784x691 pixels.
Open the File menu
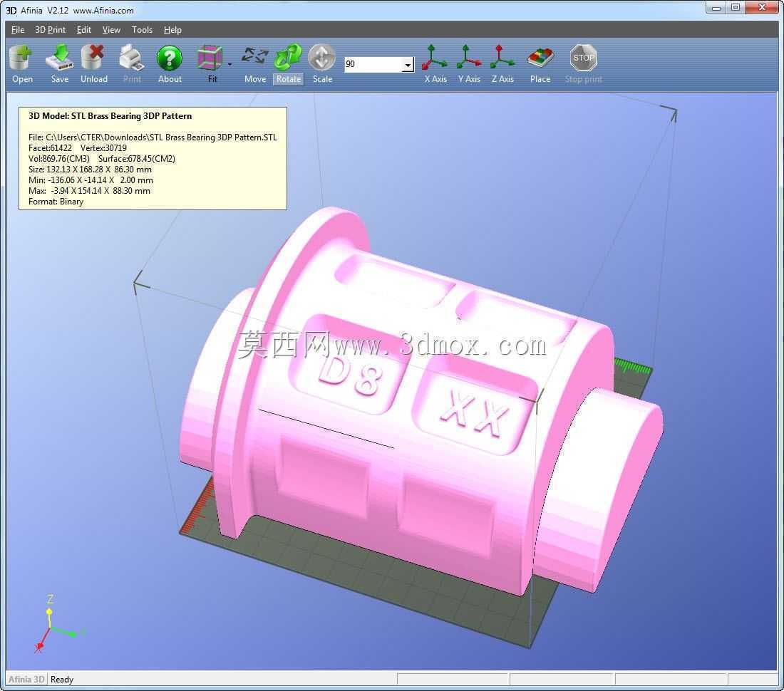point(18,30)
